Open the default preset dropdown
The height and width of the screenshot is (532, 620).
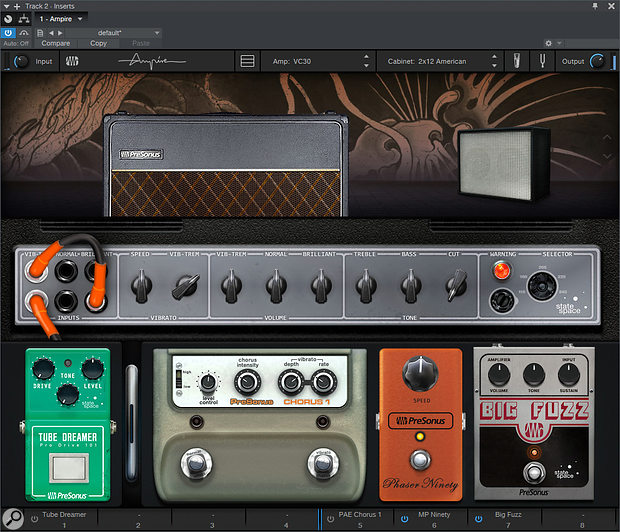click(x=114, y=33)
